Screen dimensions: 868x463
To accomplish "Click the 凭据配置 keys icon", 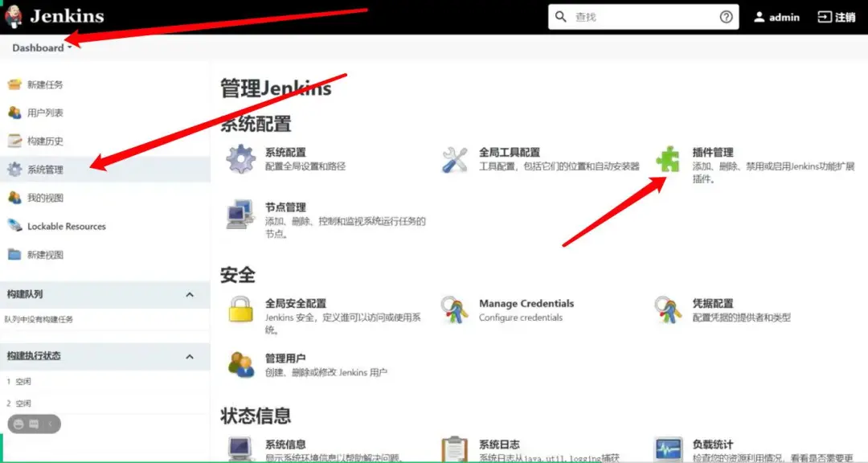I will pos(668,309).
